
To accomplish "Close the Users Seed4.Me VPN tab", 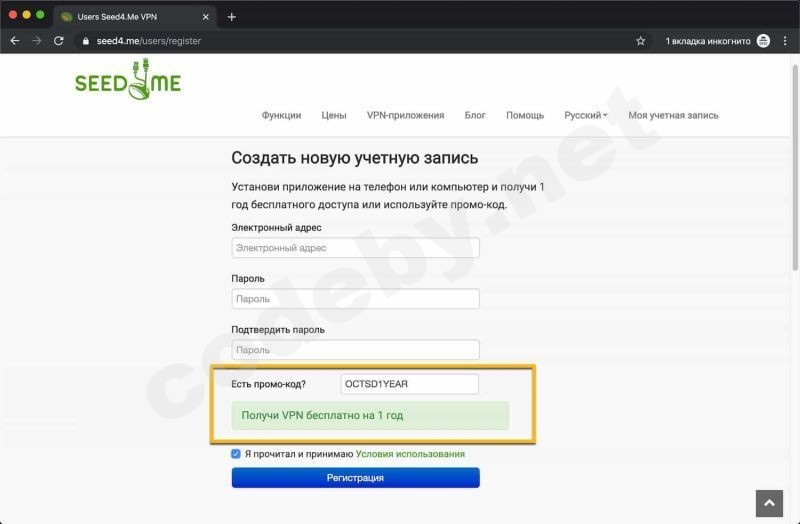I will [x=206, y=17].
